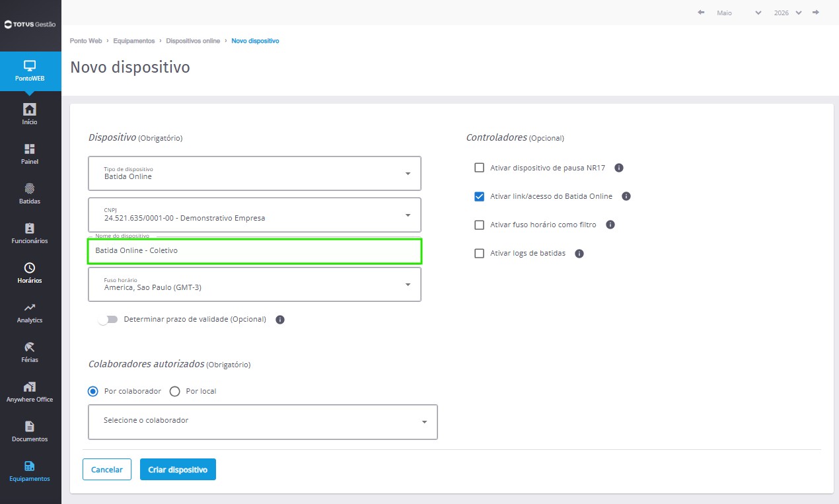Check Ativar dispositivo de pausa NR17
The width and height of the screenshot is (839, 504).
pos(480,168)
